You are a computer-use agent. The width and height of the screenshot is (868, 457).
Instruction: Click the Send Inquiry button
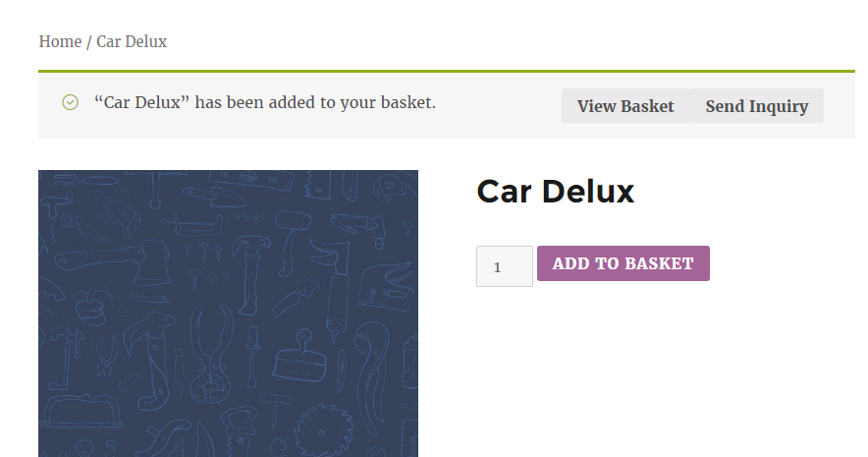point(757,106)
